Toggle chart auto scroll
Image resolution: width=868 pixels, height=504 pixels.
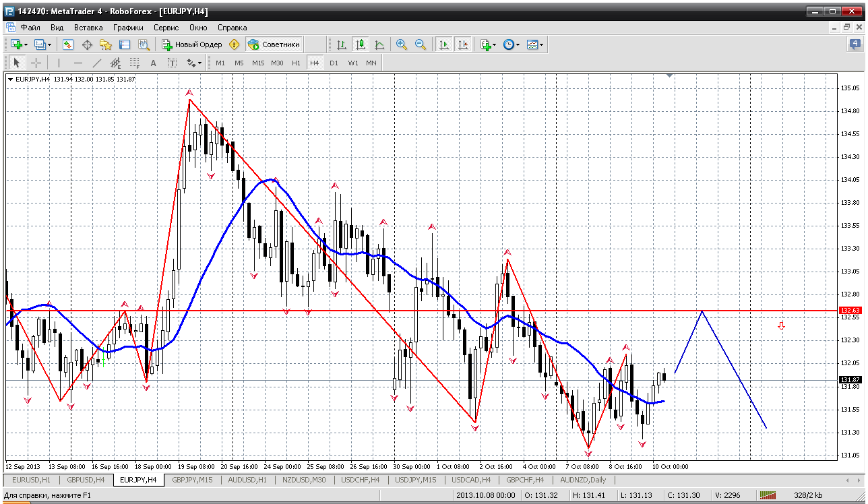click(x=443, y=44)
